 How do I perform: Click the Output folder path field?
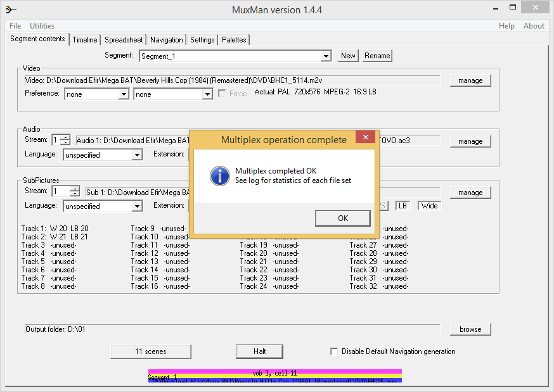pos(232,329)
